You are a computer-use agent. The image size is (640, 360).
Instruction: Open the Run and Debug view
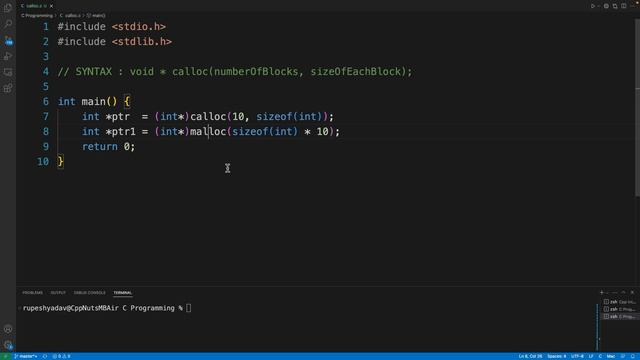8,56
